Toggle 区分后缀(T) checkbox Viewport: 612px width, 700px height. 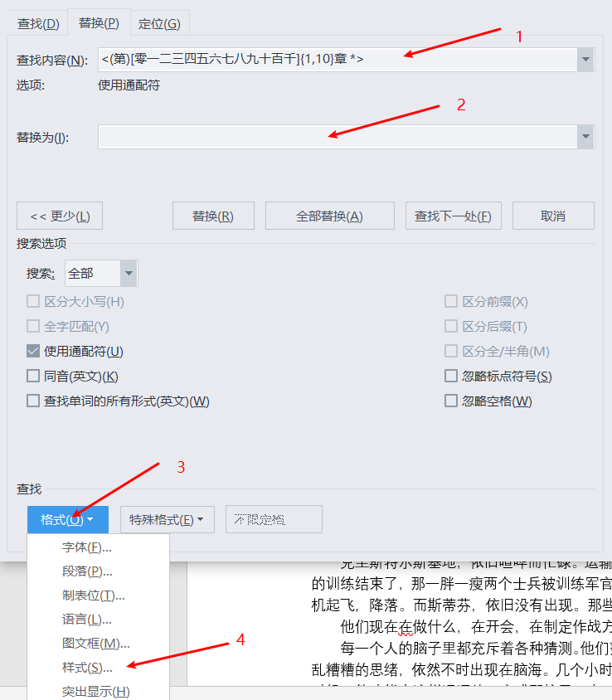point(451,326)
